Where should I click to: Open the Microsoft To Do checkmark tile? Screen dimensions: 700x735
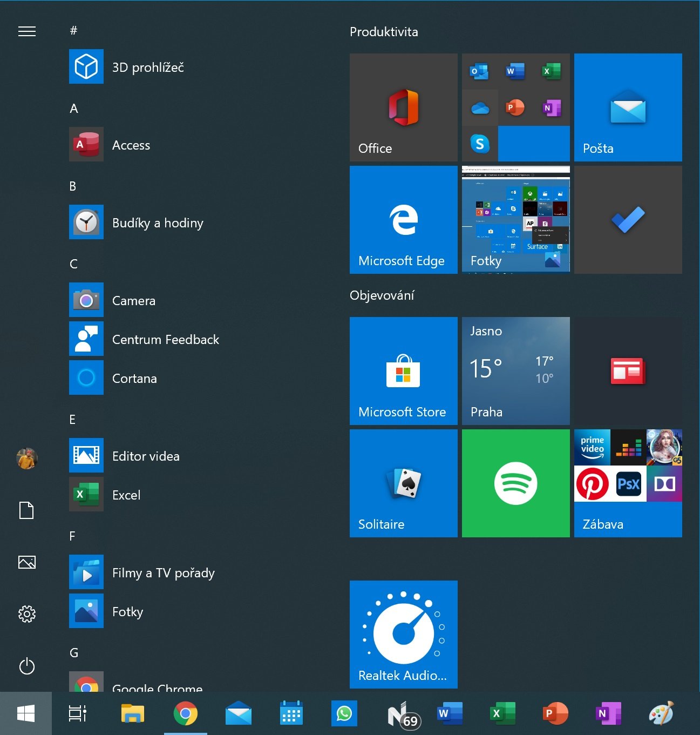tap(628, 220)
